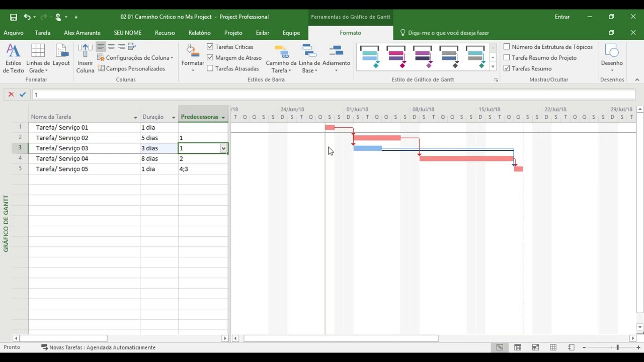This screenshot has height=362, width=644.
Task: Select the purple and dark navy Gantt style
Action: click(x=423, y=57)
